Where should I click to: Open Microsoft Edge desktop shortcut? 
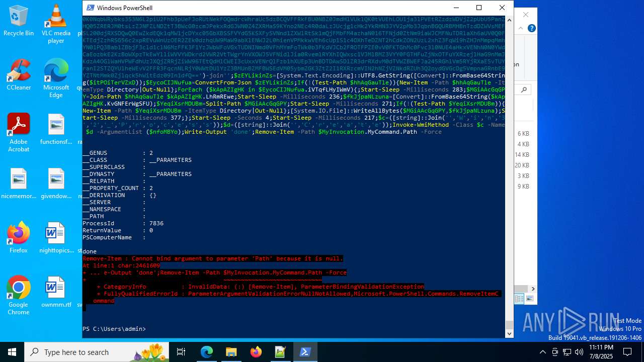(x=56, y=78)
